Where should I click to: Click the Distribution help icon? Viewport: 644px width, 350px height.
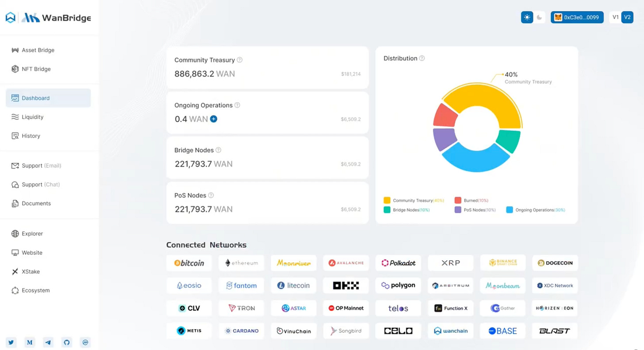point(422,58)
